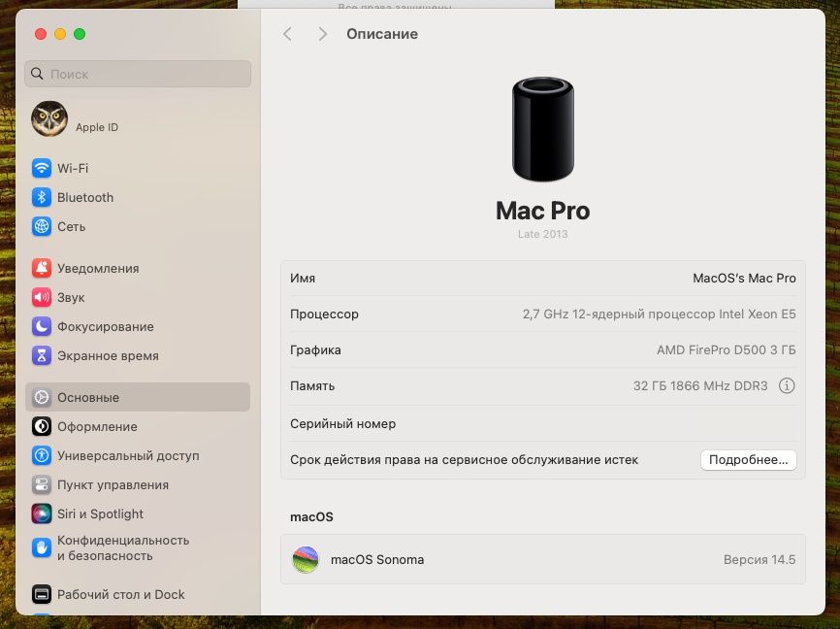Click computer name MacOS's Mac Pro
Image resolution: width=840 pixels, height=629 pixels.
[744, 279]
